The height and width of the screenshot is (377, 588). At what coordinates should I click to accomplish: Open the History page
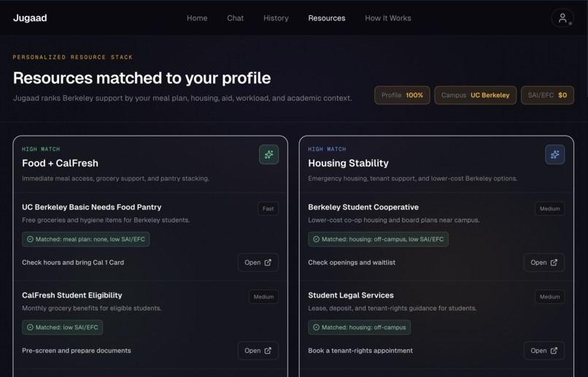pos(276,18)
